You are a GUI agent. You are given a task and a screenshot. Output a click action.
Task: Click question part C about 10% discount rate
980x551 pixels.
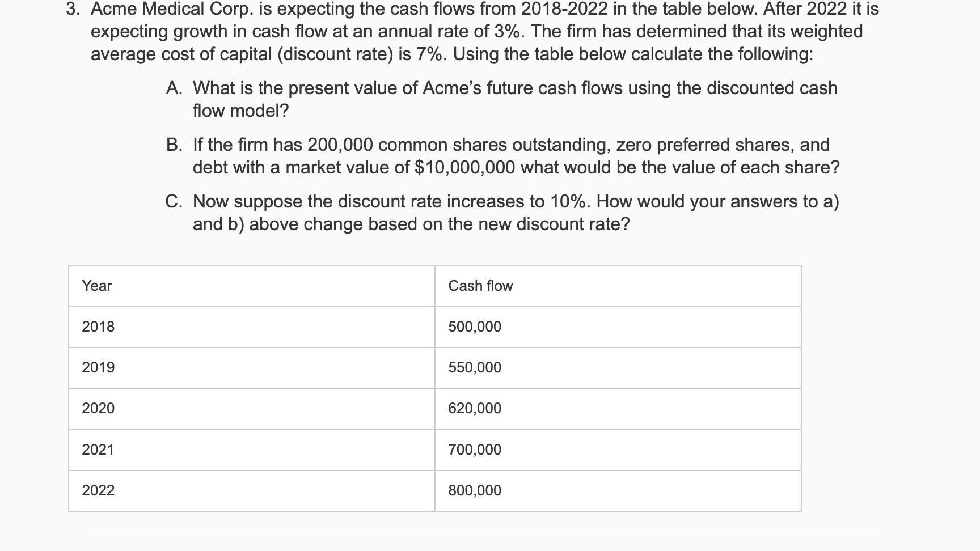502,213
